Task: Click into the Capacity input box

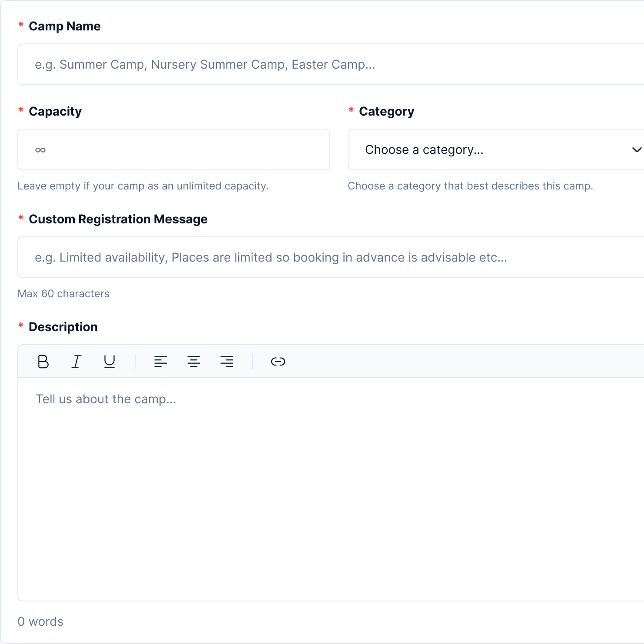Action: point(174,149)
